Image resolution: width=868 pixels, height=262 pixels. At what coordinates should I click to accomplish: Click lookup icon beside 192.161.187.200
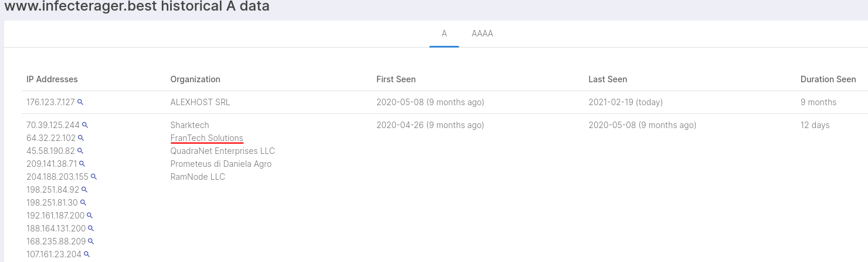(90, 216)
